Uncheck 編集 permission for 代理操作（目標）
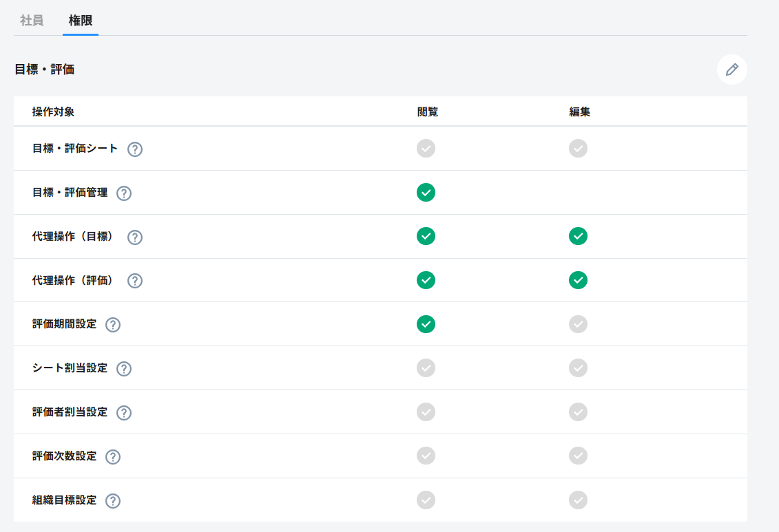The height and width of the screenshot is (532, 779). pyautogui.click(x=578, y=236)
